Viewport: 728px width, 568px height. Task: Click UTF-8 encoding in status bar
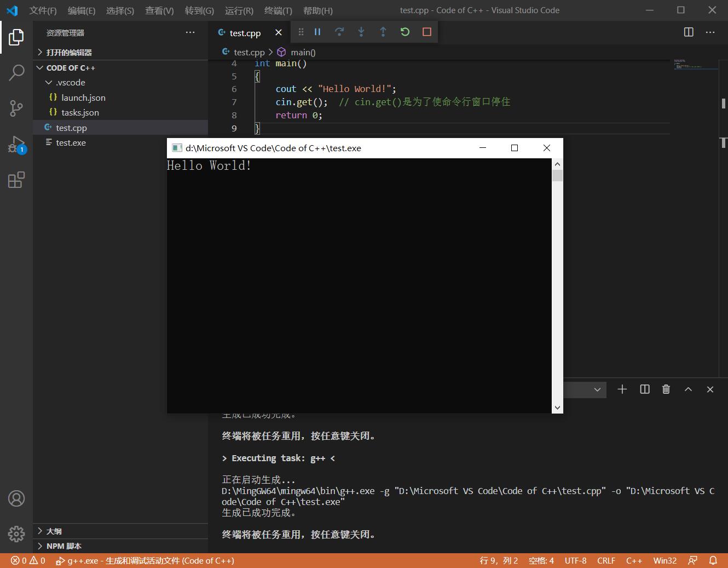pyautogui.click(x=575, y=561)
